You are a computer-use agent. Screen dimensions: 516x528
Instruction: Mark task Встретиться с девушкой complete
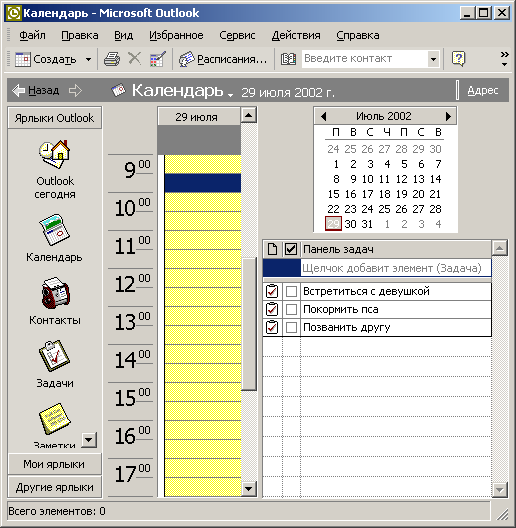pyautogui.click(x=291, y=291)
